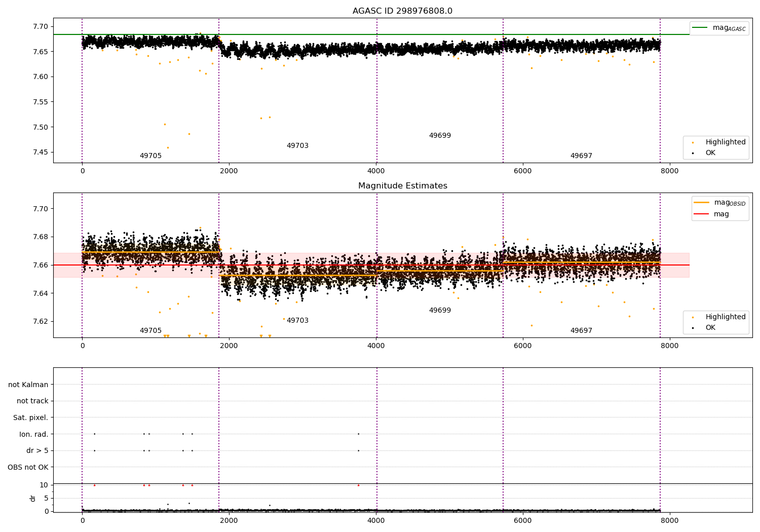Click y-tick 7.60 on AGASC plot
Screen dimensions: 760x532
(x=41, y=77)
